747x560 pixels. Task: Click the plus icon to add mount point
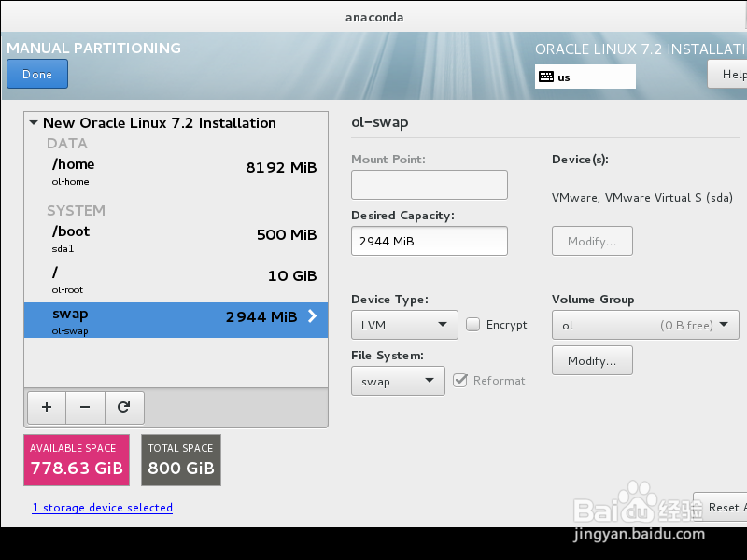(47, 408)
